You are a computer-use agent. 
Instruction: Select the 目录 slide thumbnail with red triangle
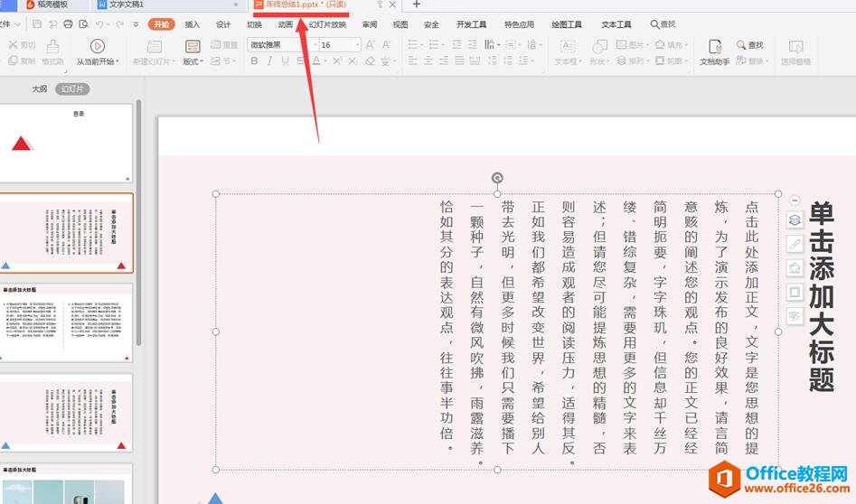[66, 144]
